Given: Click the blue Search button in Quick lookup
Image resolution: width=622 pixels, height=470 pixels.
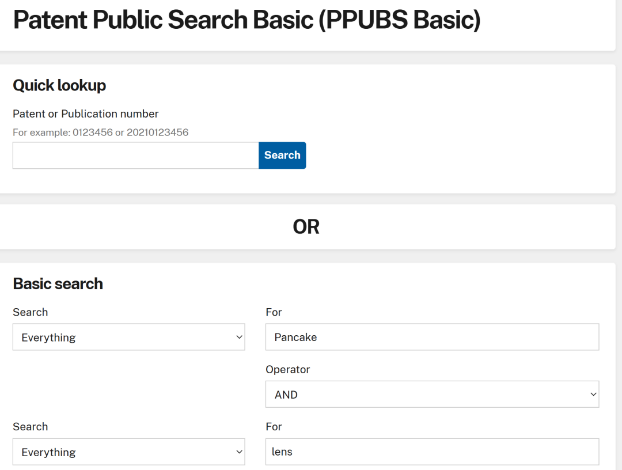Looking at the screenshot, I should pyautogui.click(x=282, y=155).
